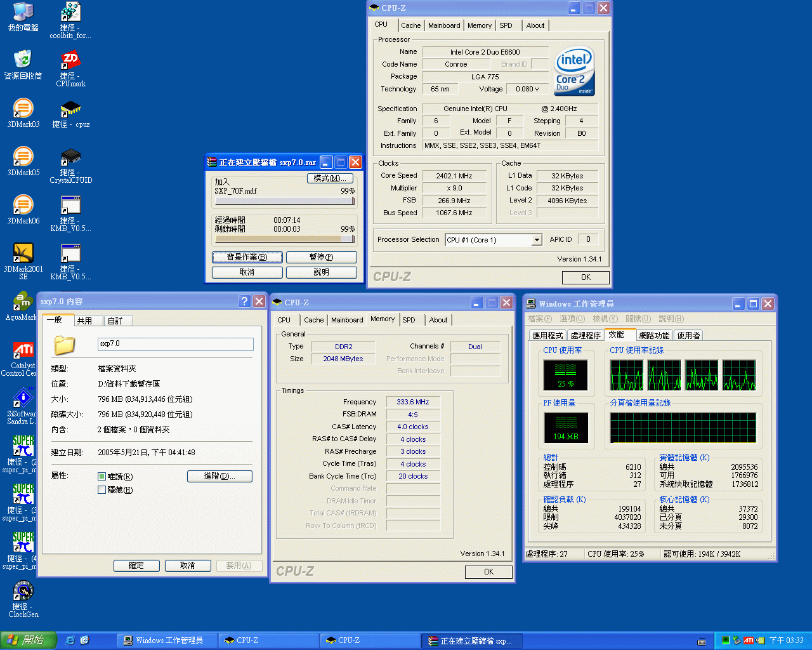Screen dimensions: 812x650
Task: Launch the CPUmark ZD shortcut
Action: (x=70, y=69)
